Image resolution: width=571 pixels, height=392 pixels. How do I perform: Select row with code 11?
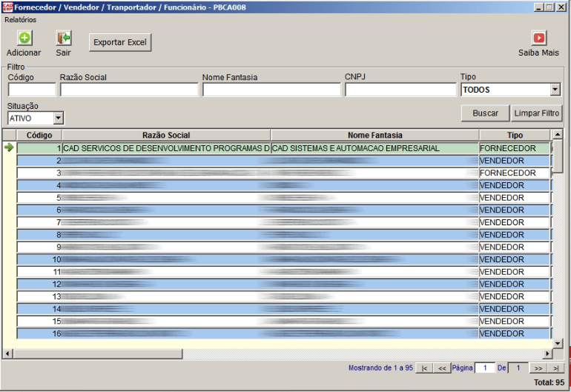[x=283, y=272]
